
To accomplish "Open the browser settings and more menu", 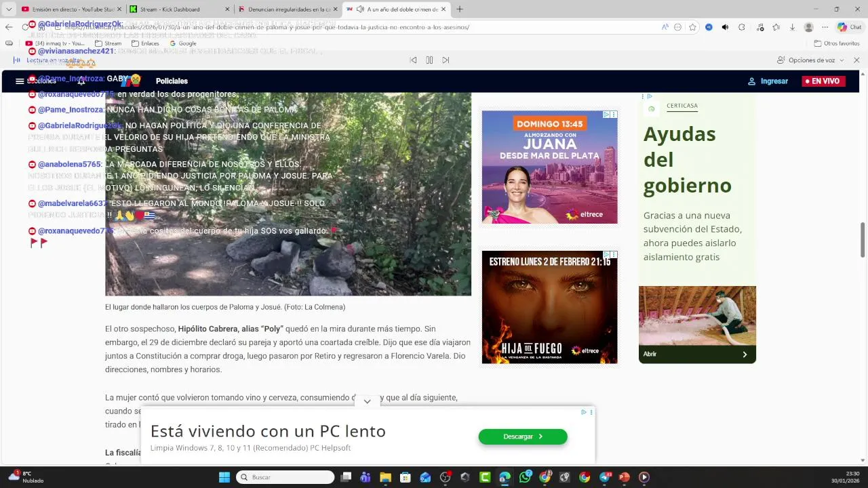I will pos(825,27).
